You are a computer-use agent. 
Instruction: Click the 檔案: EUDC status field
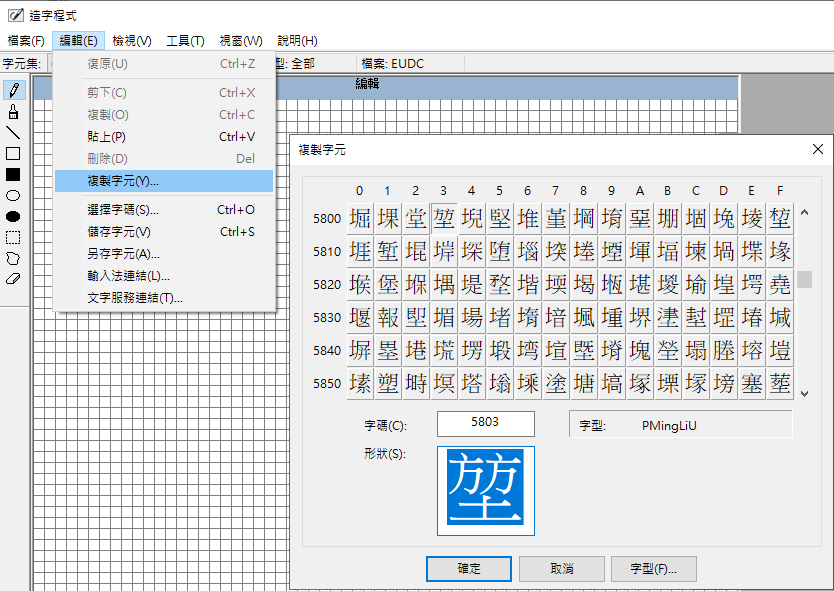(410, 64)
